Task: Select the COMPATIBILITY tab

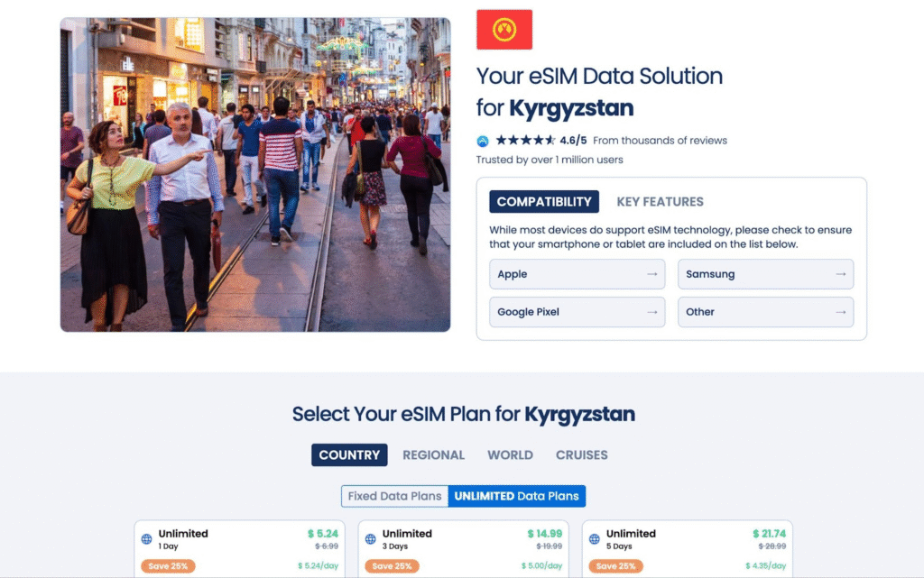Action: tap(544, 202)
